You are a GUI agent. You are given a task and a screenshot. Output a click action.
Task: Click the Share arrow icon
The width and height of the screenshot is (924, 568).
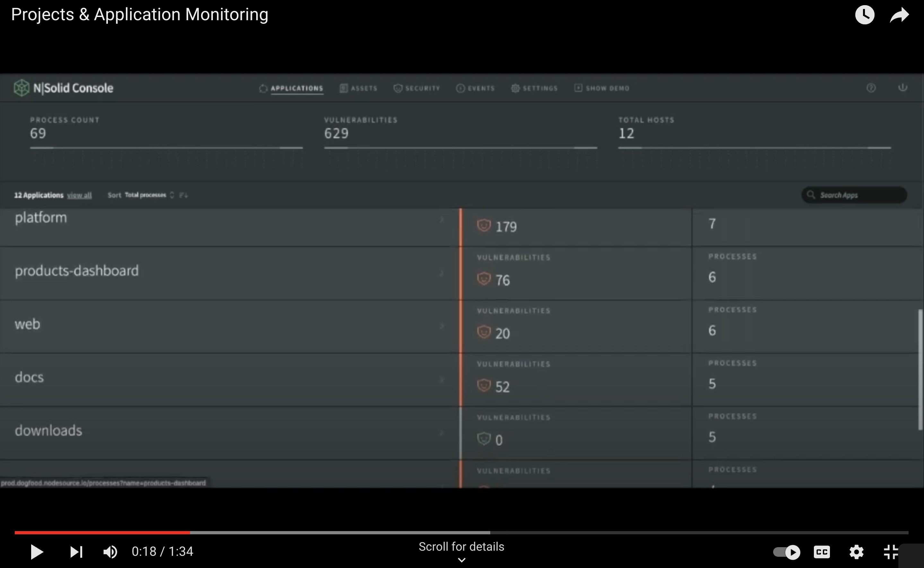tap(899, 15)
